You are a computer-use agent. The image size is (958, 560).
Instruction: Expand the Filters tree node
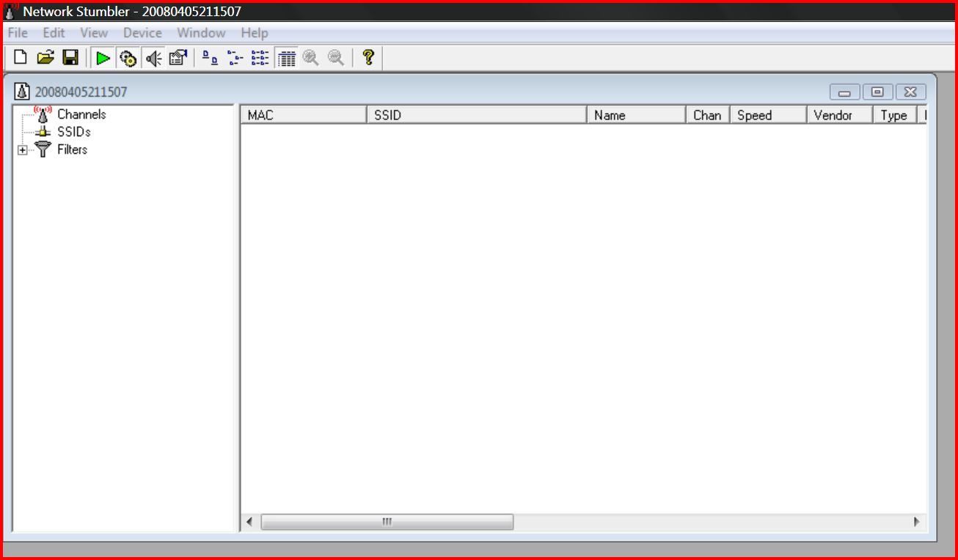point(23,150)
